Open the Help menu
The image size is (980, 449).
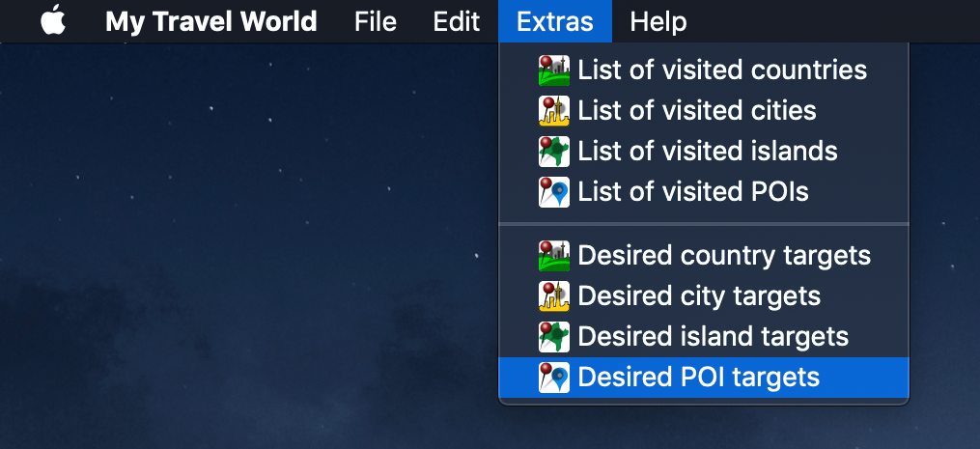tap(658, 22)
